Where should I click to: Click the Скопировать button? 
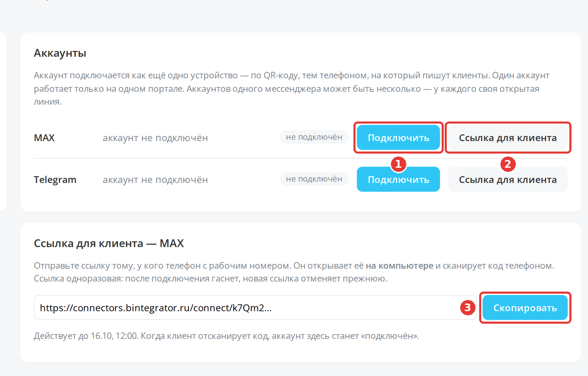click(525, 308)
